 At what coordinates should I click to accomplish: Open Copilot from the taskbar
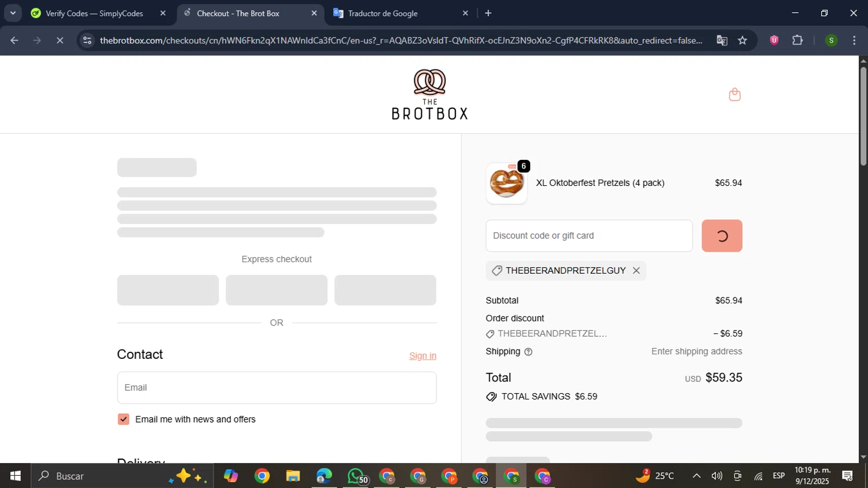[231, 476]
